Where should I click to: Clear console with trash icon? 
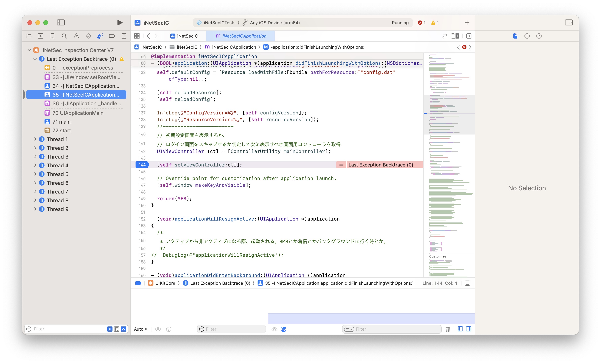click(x=448, y=329)
